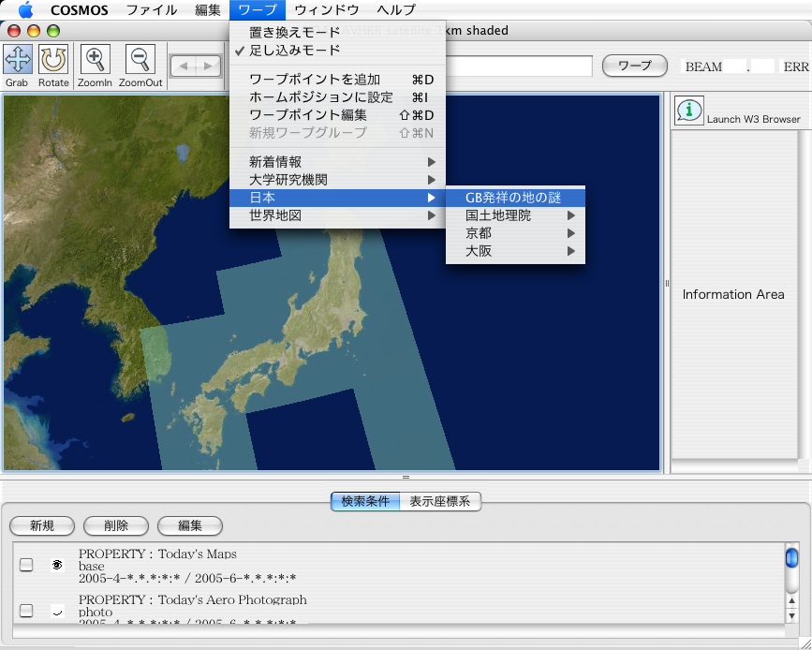Toggle visibility for Today's Aero Photograph
Screen dimensions: 812x650
57,612
